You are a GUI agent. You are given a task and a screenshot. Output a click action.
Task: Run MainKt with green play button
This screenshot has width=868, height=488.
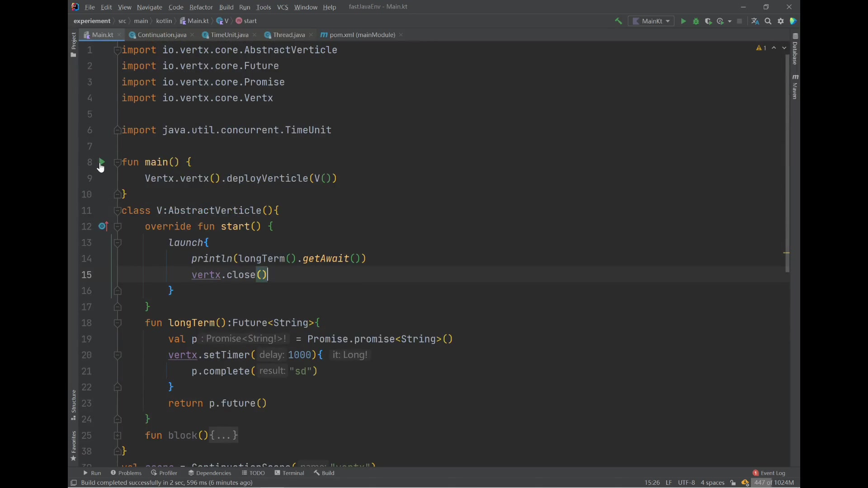coord(684,21)
